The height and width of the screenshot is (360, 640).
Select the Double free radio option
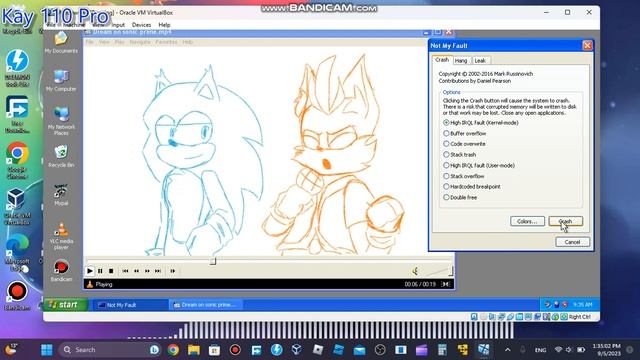click(460, 198)
